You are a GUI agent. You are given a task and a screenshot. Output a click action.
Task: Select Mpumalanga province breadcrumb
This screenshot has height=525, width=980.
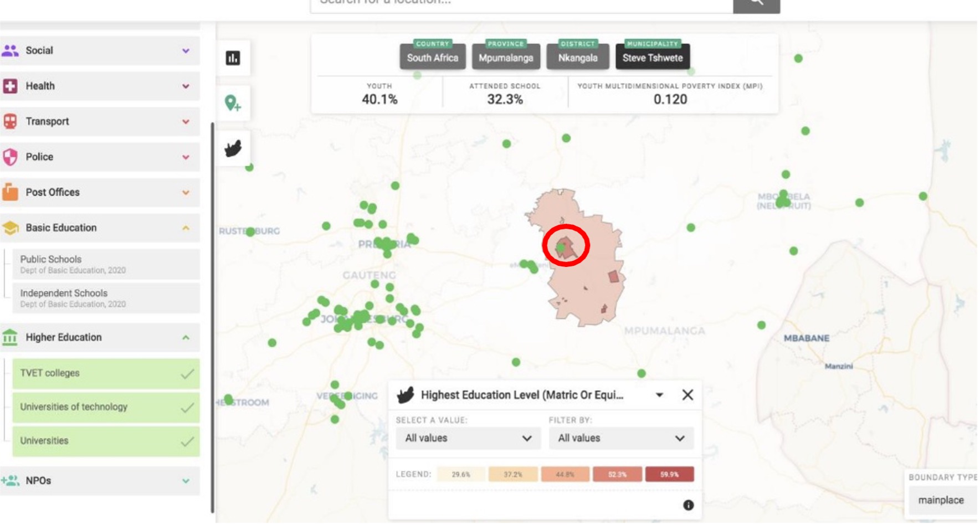click(506, 58)
